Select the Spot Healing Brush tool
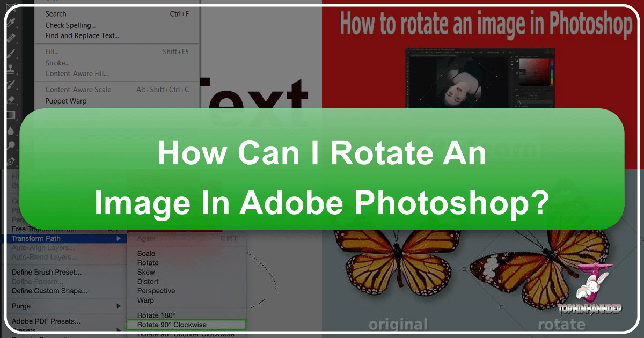Screen dimensions: 644x338 click(11, 38)
